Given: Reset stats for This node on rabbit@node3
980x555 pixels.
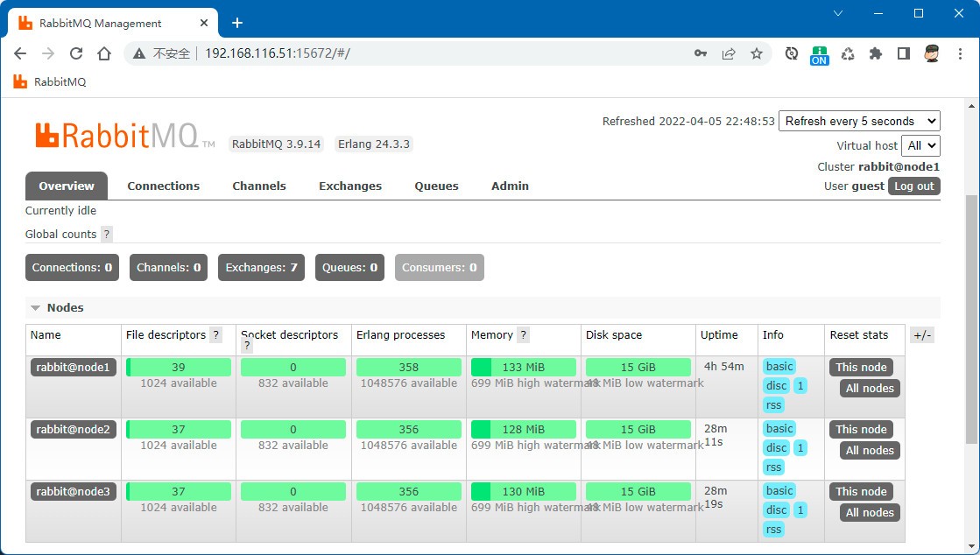Looking at the screenshot, I should point(861,492).
